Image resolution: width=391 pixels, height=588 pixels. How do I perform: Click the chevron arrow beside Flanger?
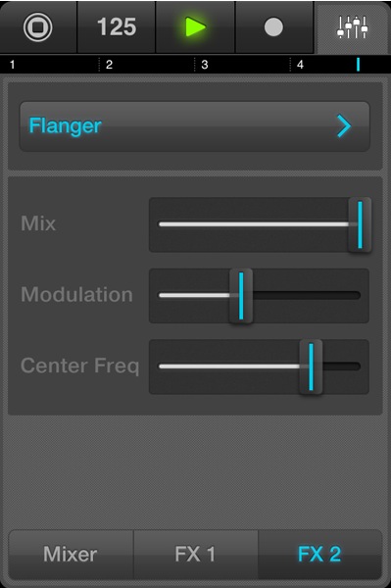click(344, 126)
